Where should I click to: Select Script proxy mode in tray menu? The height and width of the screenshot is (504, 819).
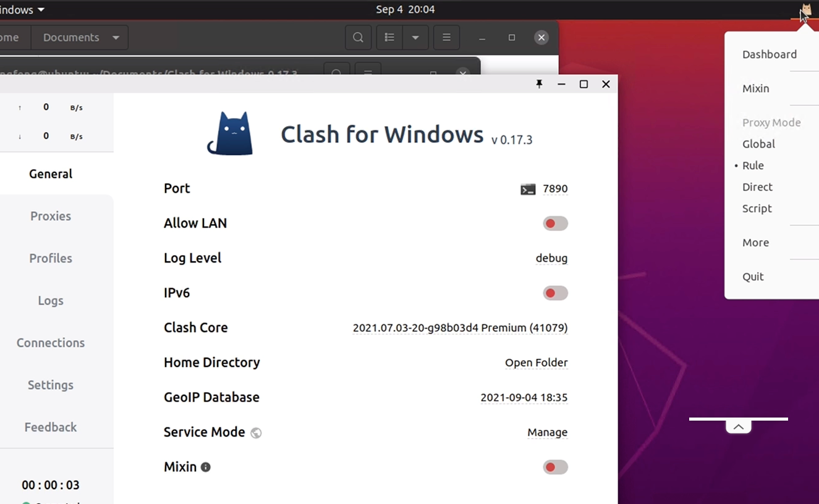757,209
